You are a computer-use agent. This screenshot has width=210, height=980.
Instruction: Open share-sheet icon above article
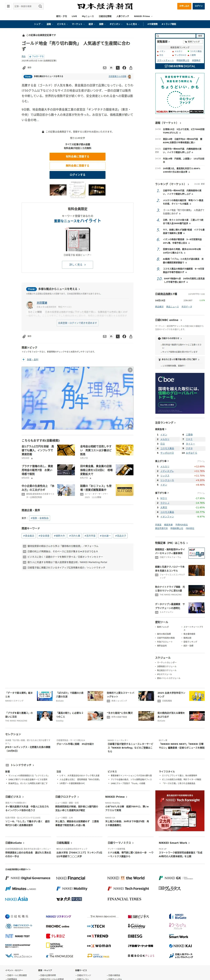coord(131,68)
